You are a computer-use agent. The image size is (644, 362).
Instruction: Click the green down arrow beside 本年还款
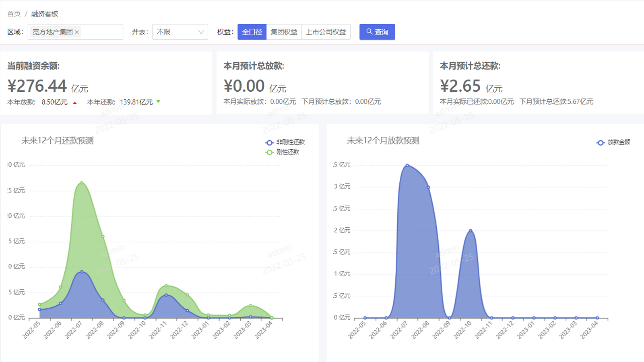pyautogui.click(x=159, y=102)
